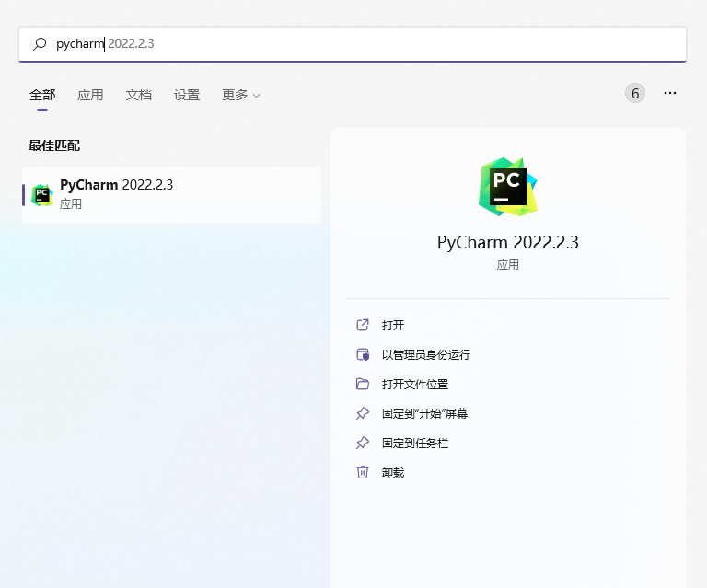The height and width of the screenshot is (588, 707).
Task: Open the three-dot options menu
Action: pos(670,93)
